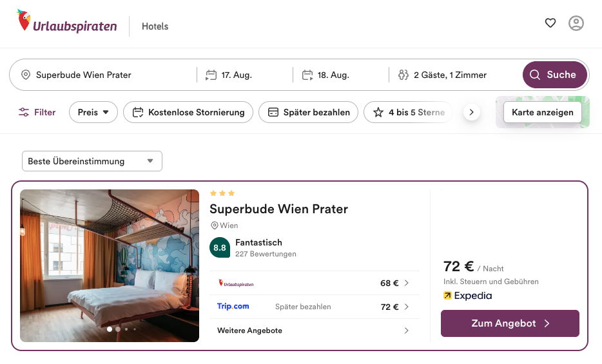The image size is (602, 364).
Task: Open the Beste Übereinstimmung sort dropdown
Action: click(92, 161)
